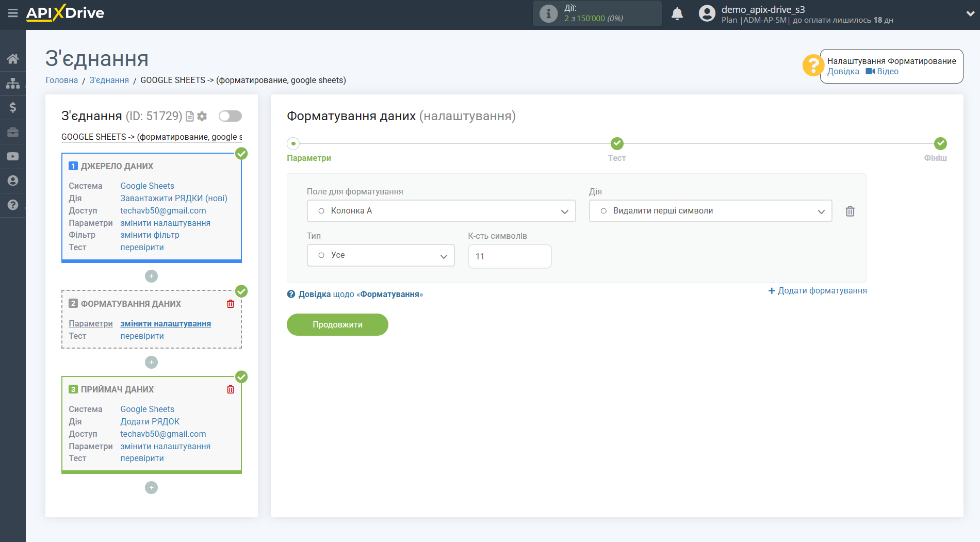Viewport: 980px width, 542px height.
Task: Open the connections sitemap sidebar icon
Action: click(x=13, y=83)
